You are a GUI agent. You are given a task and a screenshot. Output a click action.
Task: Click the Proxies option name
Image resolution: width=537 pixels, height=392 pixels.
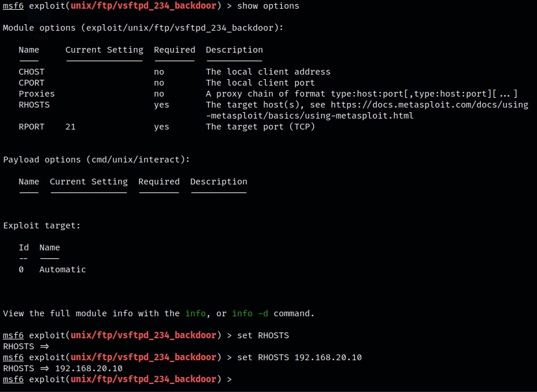click(x=36, y=94)
